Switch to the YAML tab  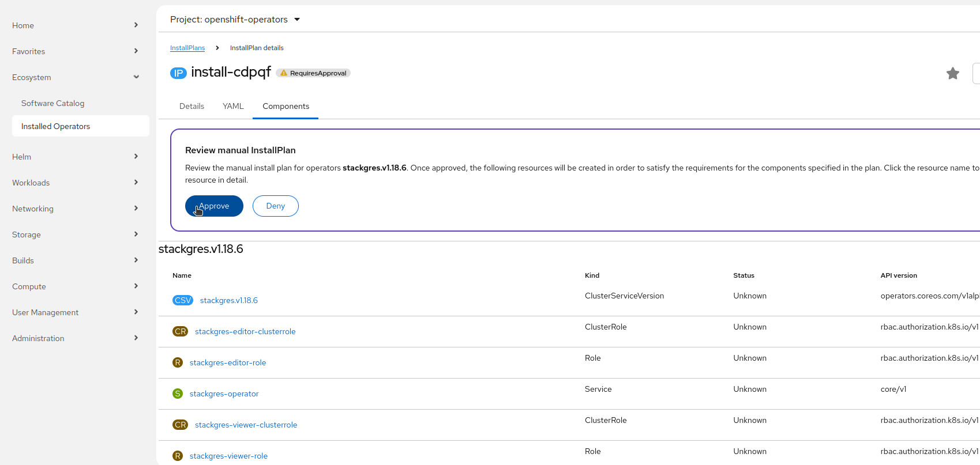point(233,106)
